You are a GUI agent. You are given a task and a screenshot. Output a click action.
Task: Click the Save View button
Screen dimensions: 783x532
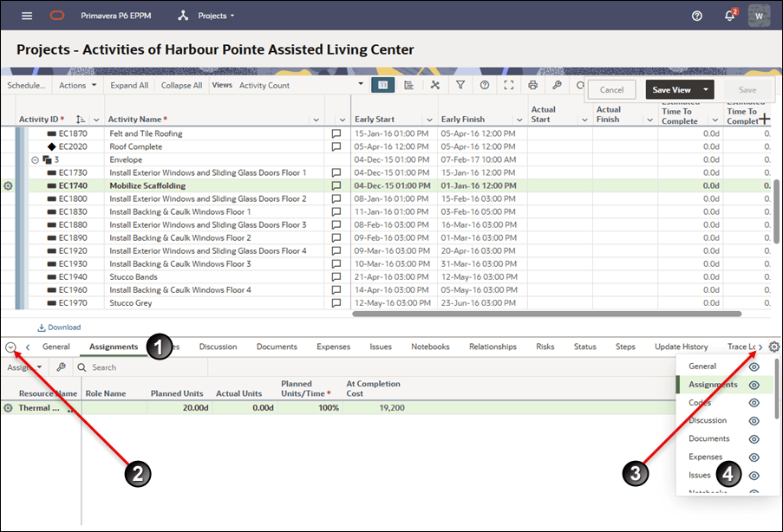(x=672, y=90)
